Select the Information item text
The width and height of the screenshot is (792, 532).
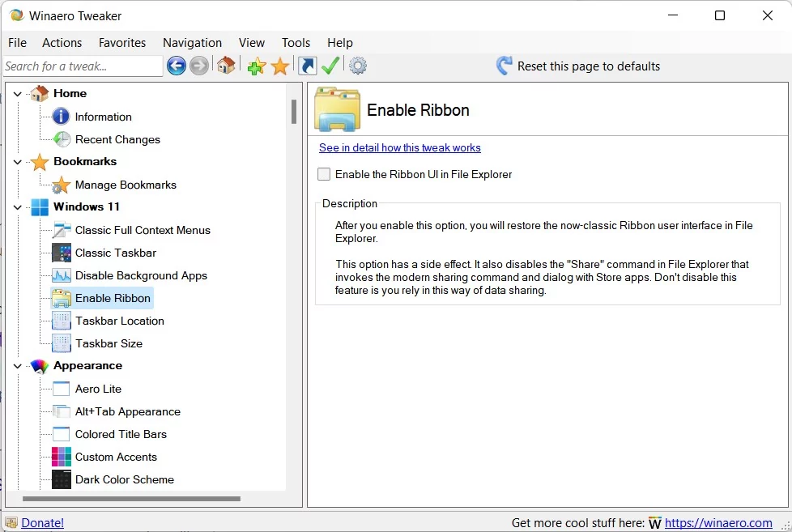pos(103,117)
